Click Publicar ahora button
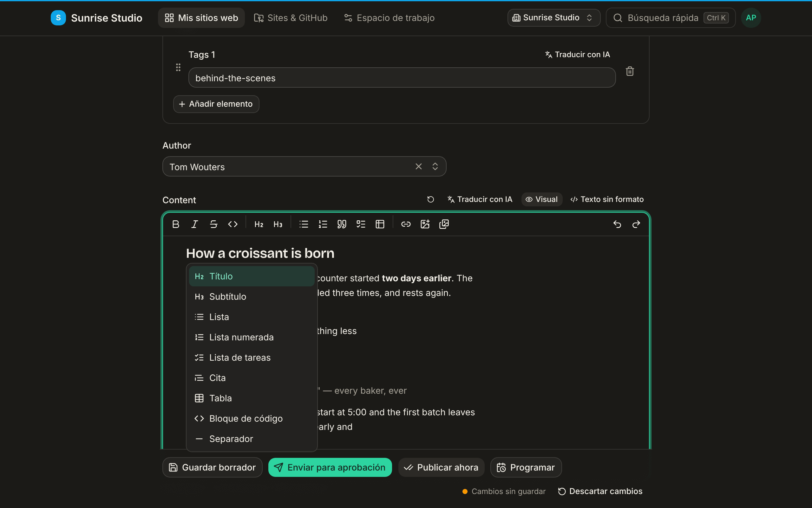Viewport: 812px width, 508px height. coord(441,467)
